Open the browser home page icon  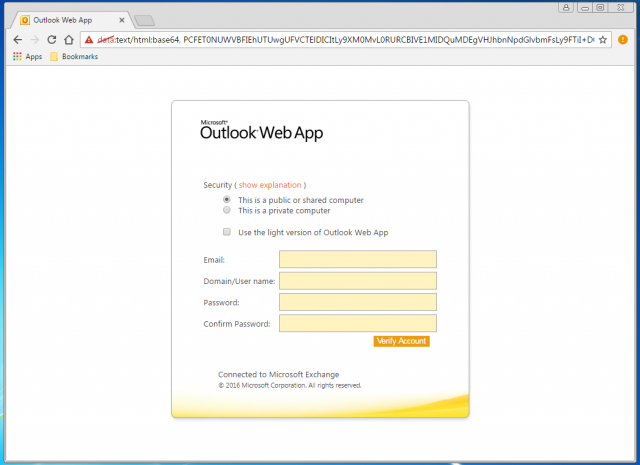[x=69, y=40]
